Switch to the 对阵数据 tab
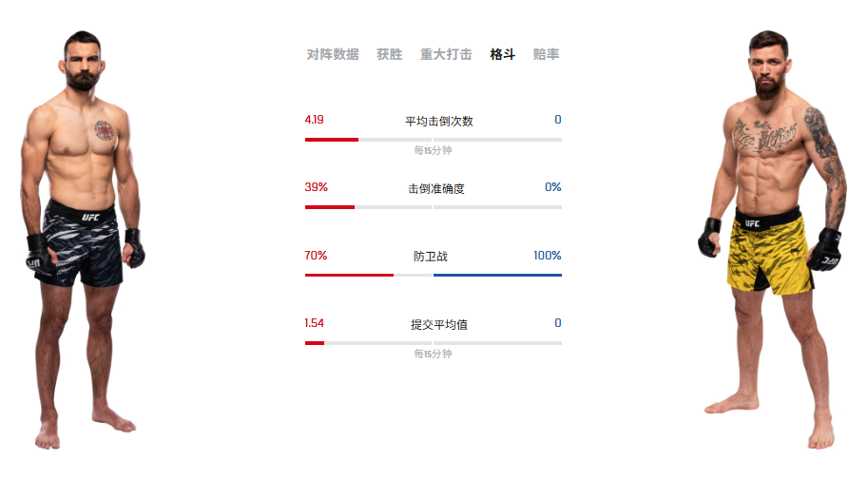The image size is (868, 480). [333, 54]
